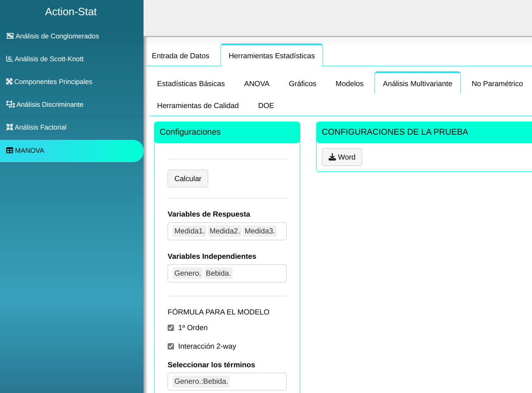Click the MANOVA table icon
The height and width of the screenshot is (393, 532).
[9, 150]
